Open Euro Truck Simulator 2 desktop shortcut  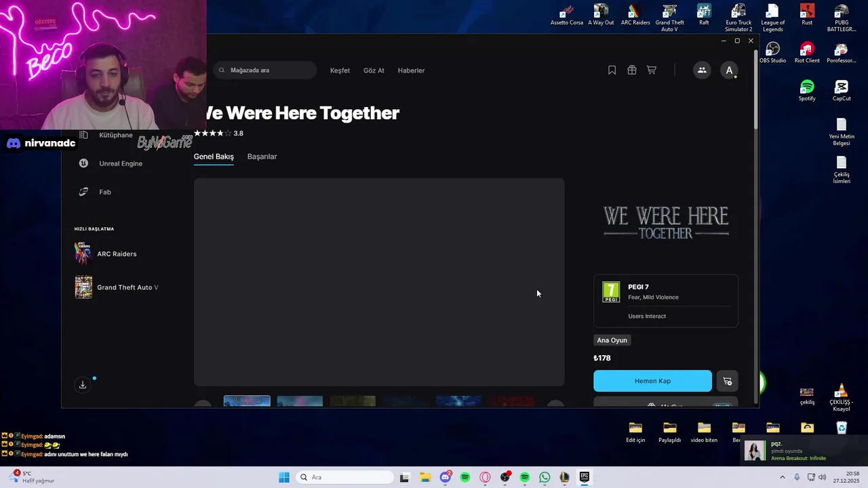coord(738,18)
